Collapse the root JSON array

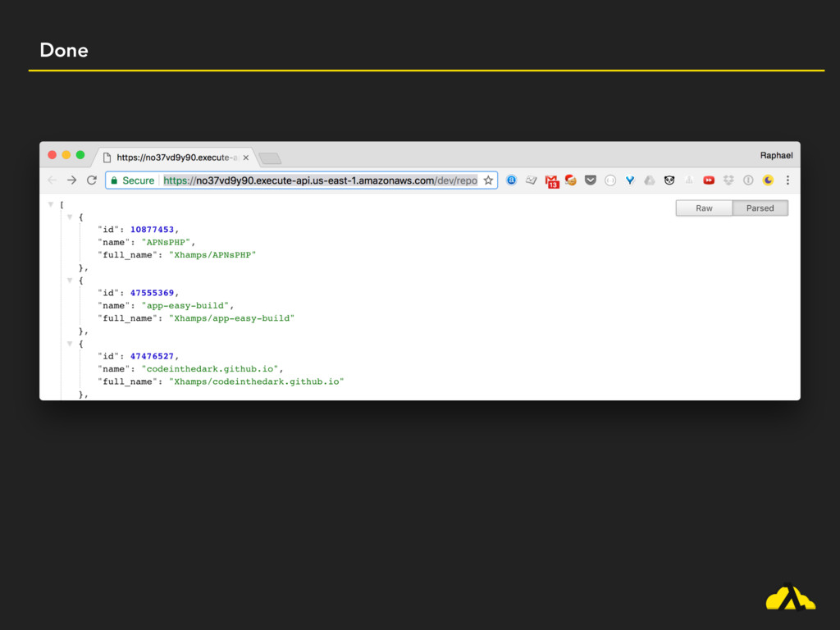pyautogui.click(x=51, y=204)
